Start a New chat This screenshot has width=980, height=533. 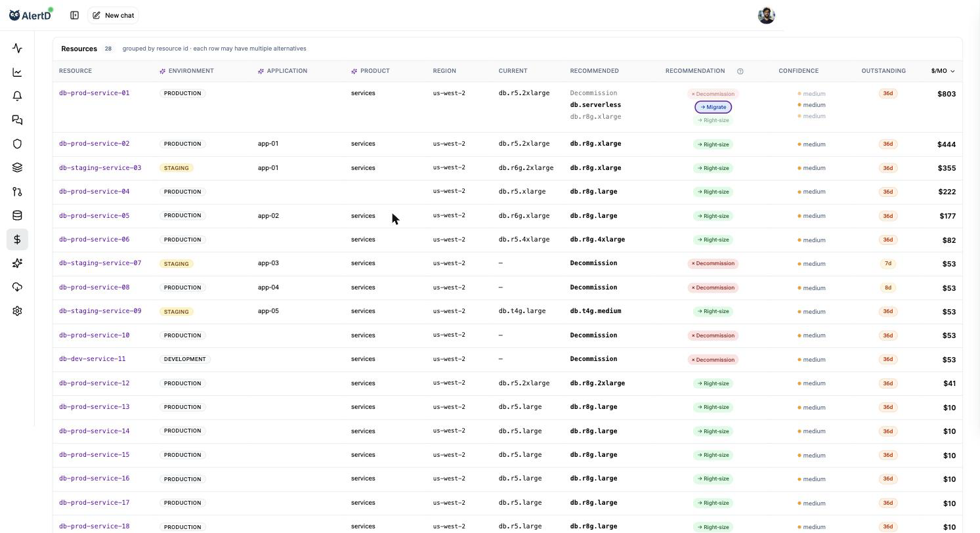click(113, 15)
